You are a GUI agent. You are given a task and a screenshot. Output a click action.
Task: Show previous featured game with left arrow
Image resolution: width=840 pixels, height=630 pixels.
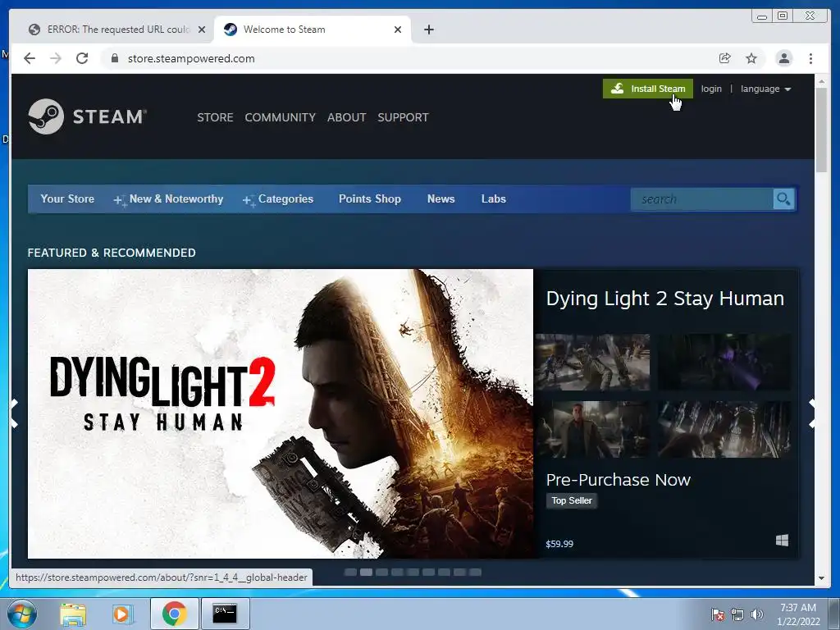tap(15, 413)
